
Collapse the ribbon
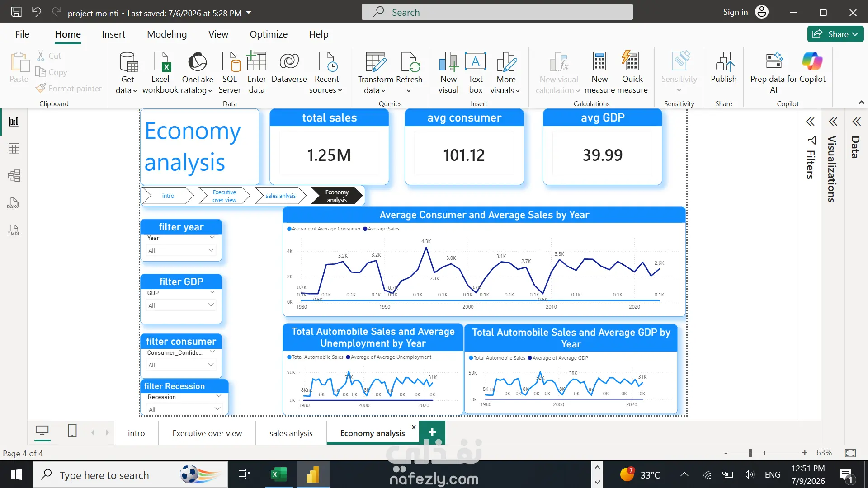point(862,103)
